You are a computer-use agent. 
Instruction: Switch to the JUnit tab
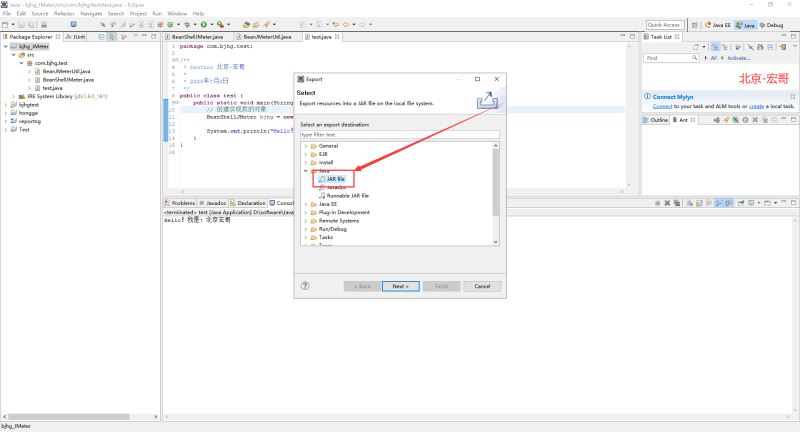[x=76, y=37]
